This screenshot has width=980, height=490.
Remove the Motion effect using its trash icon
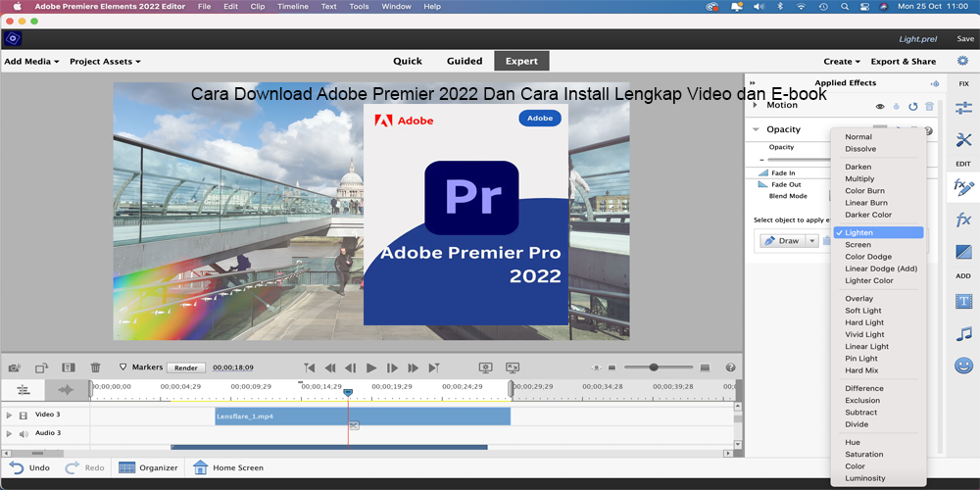point(929,107)
